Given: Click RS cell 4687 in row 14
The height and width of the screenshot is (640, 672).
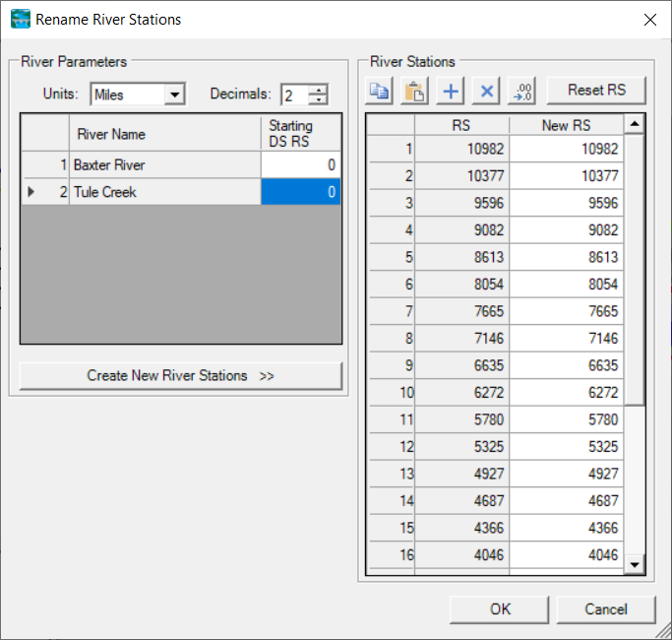Looking at the screenshot, I should click(461, 500).
